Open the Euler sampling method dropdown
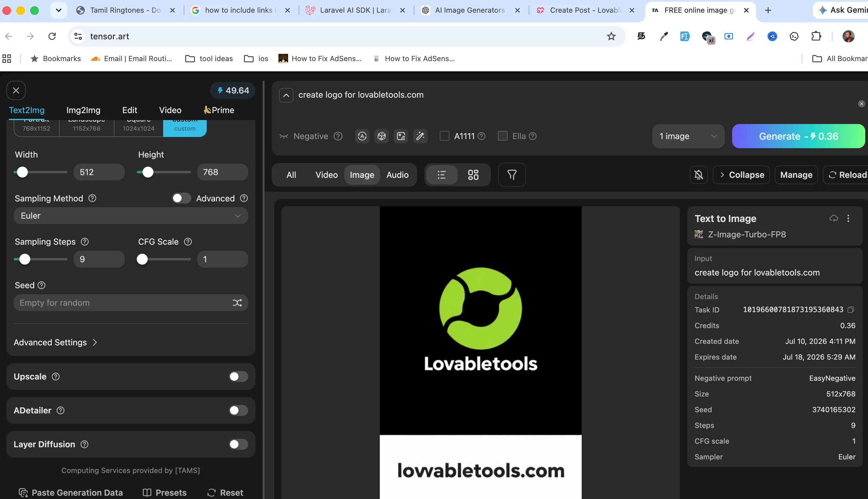868x499 pixels. (x=131, y=216)
